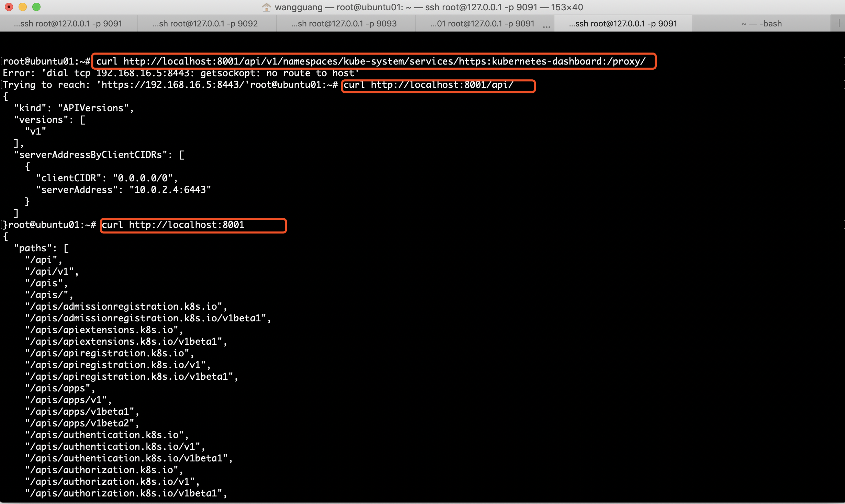Click "/apis/authentication.k8s.io/v1beta1" entry
The height and width of the screenshot is (504, 845).
click(x=129, y=458)
